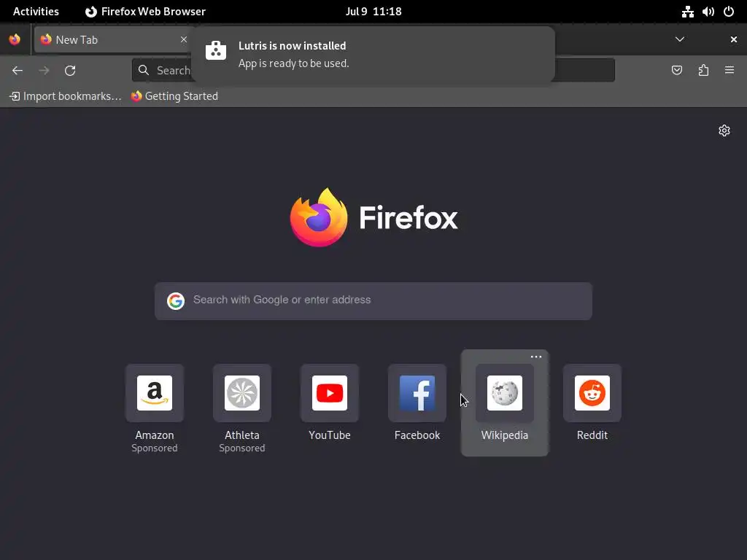Image resolution: width=747 pixels, height=560 pixels.
Task: Open the clock and calendar panel
Action: pyautogui.click(x=373, y=12)
